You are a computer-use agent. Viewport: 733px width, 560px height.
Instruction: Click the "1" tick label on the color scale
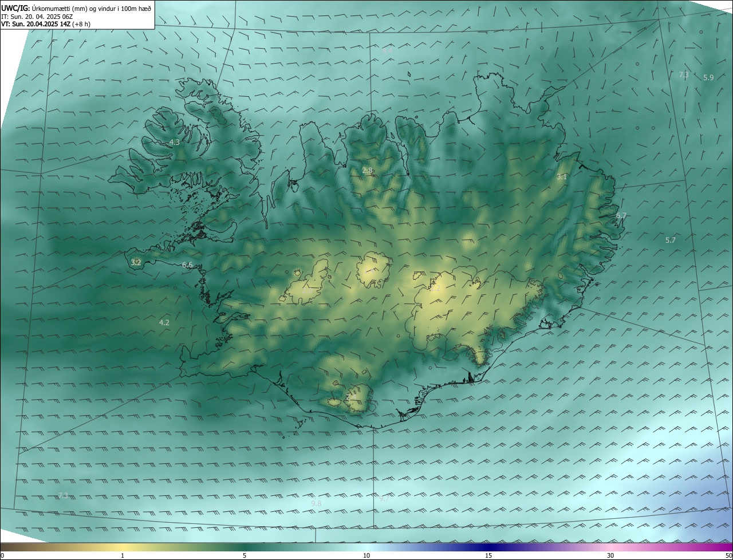pos(123,555)
